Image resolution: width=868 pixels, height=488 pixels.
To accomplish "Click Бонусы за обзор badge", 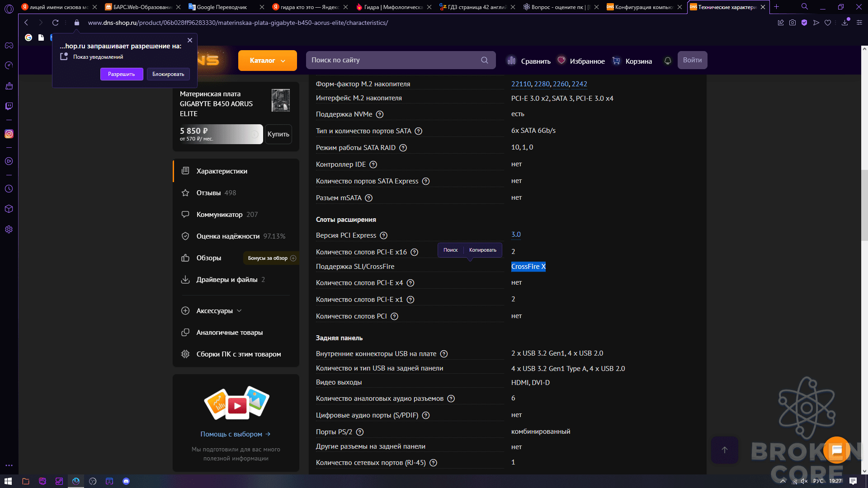I will coord(271,258).
